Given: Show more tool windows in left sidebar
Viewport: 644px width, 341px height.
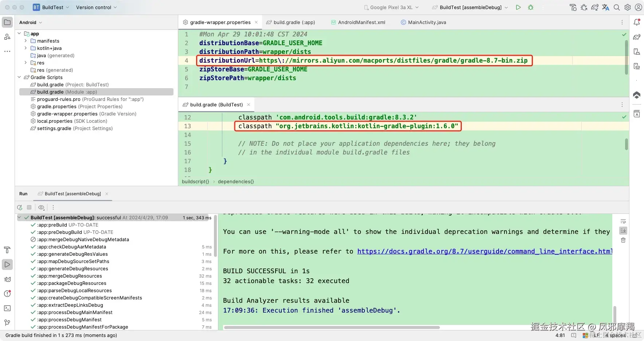Looking at the screenshot, I should click(x=7, y=51).
